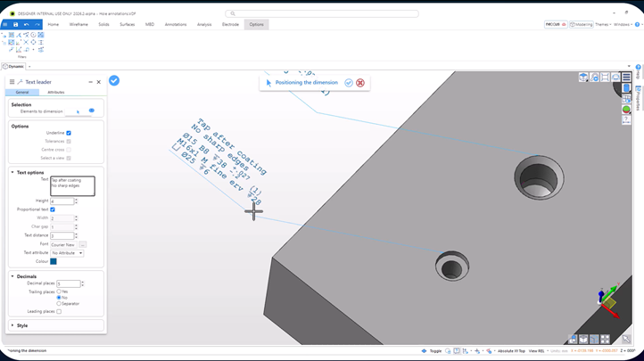The image size is (644, 361).
Task: Toggle the Tolerances checkbox
Action: tap(69, 142)
